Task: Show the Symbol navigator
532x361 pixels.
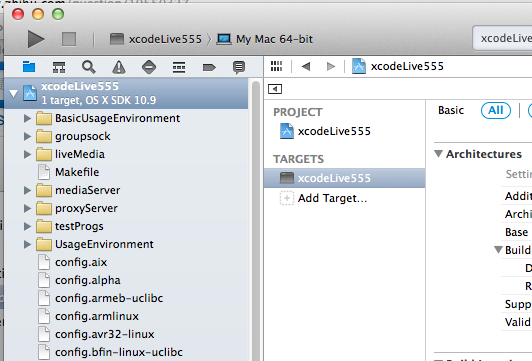Action: [x=59, y=67]
